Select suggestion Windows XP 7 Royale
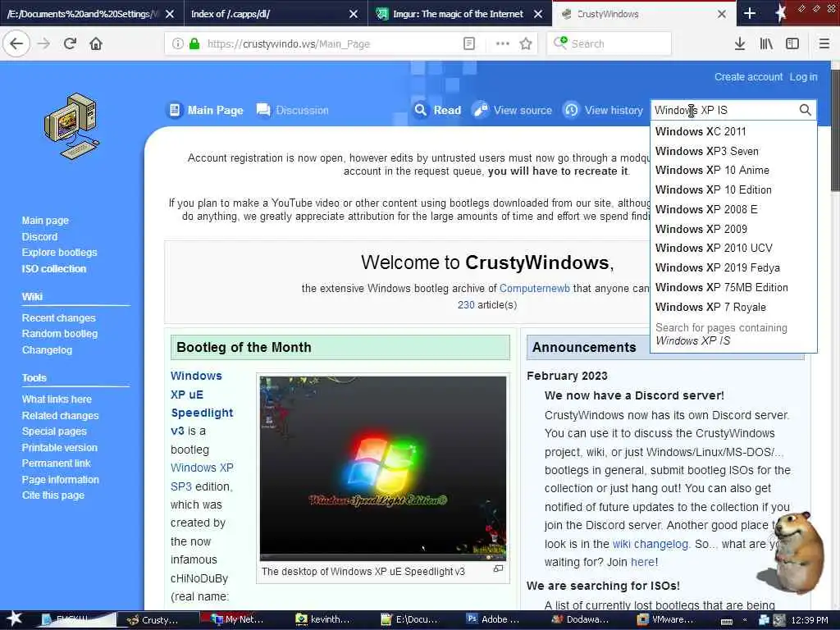Screen dimensions: 840x630 point(733,307)
